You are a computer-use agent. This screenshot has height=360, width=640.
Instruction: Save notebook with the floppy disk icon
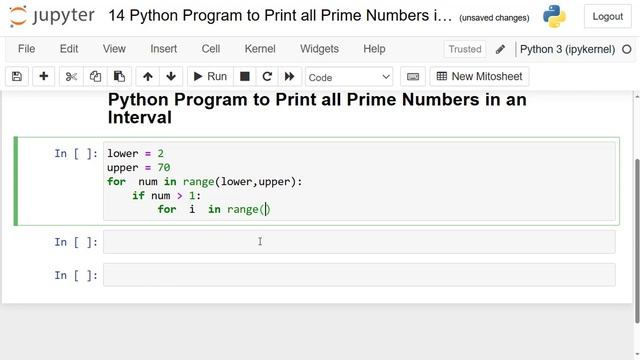17,76
